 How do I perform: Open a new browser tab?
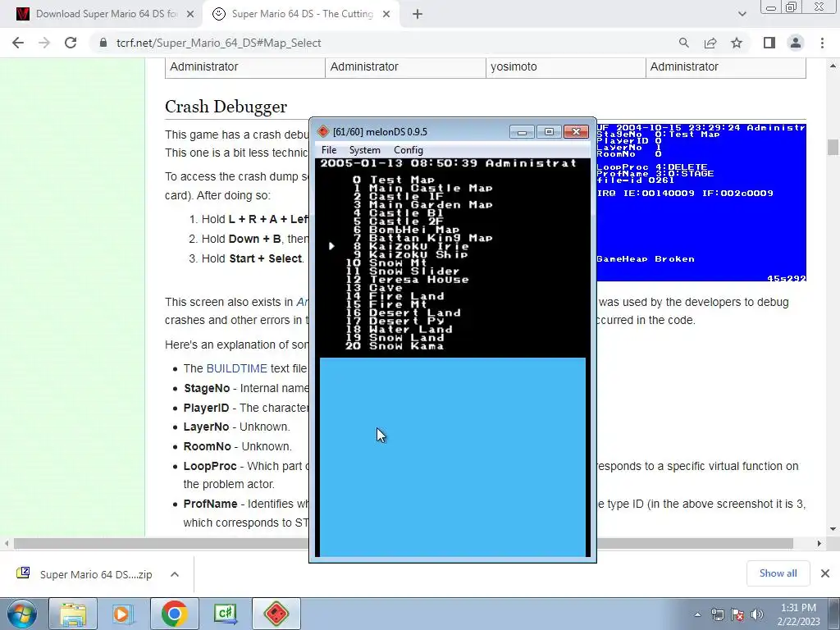point(418,15)
